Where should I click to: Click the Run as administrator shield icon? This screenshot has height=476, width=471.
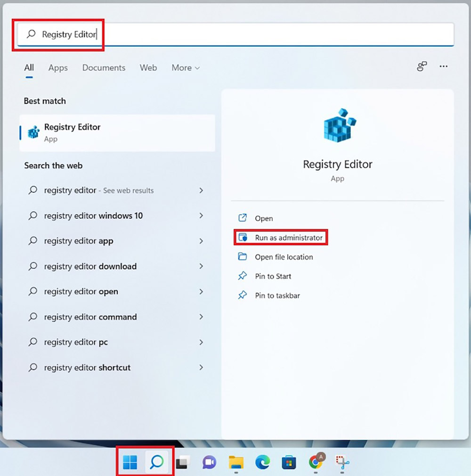243,237
